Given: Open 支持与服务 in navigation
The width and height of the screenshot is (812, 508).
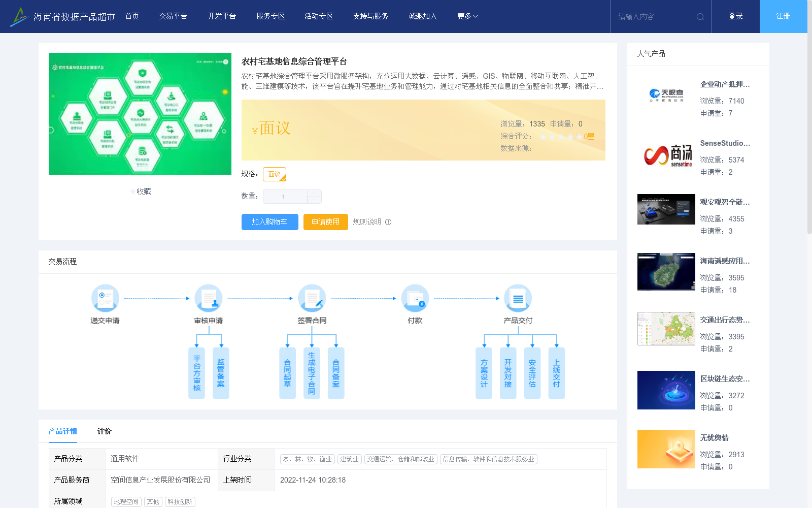Looking at the screenshot, I should pos(370,16).
